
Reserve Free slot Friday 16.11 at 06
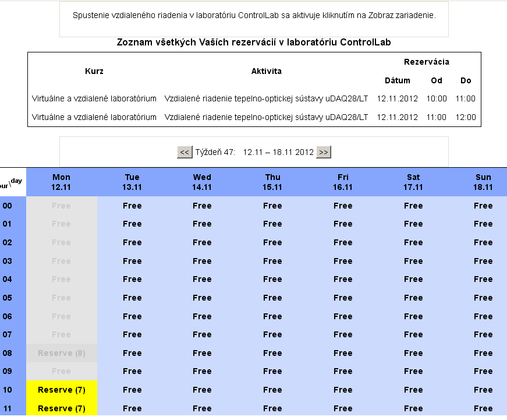(x=343, y=316)
